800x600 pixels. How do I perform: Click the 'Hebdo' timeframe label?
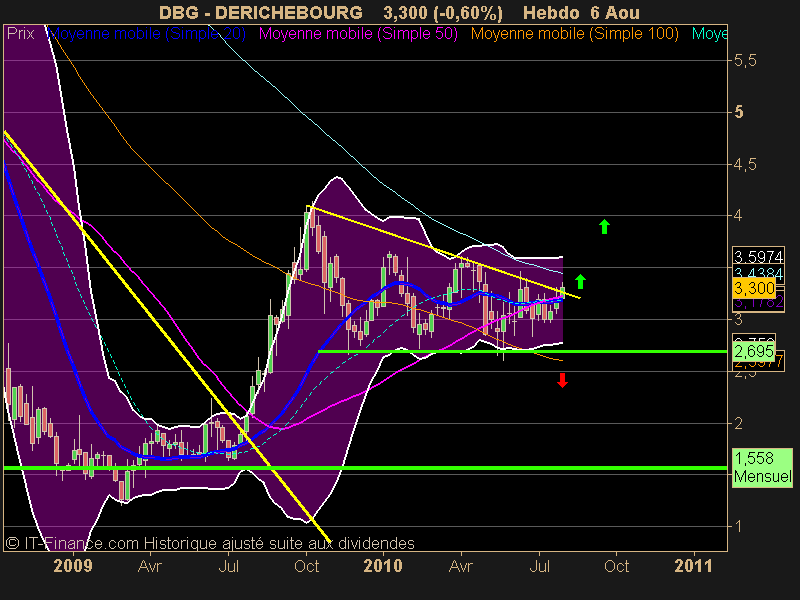(x=553, y=12)
